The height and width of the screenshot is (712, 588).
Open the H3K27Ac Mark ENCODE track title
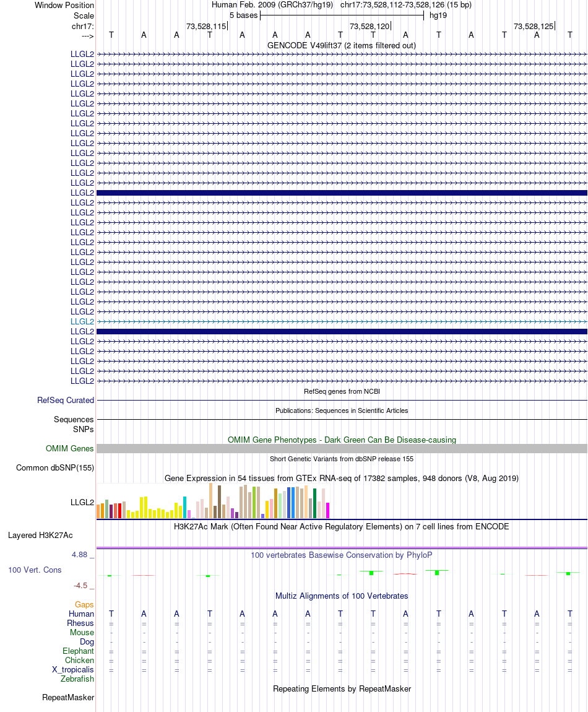point(342,526)
